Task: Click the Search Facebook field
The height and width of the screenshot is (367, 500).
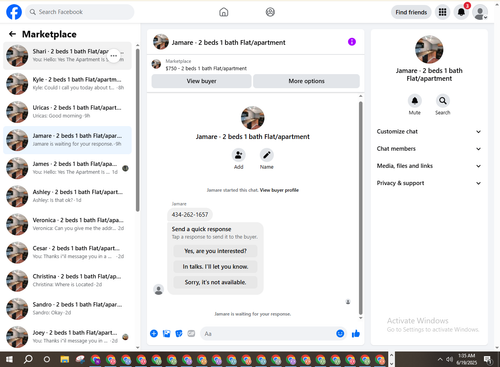Action: pos(80,12)
